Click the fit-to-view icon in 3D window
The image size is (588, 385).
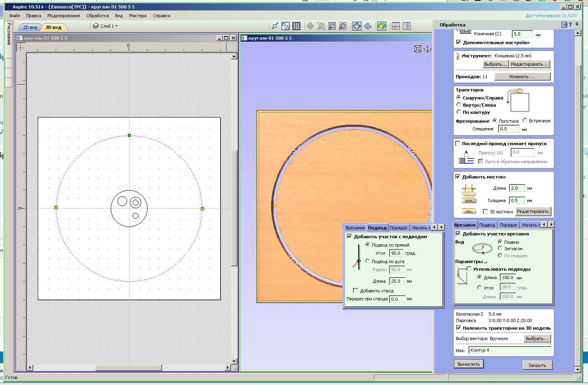click(418, 49)
